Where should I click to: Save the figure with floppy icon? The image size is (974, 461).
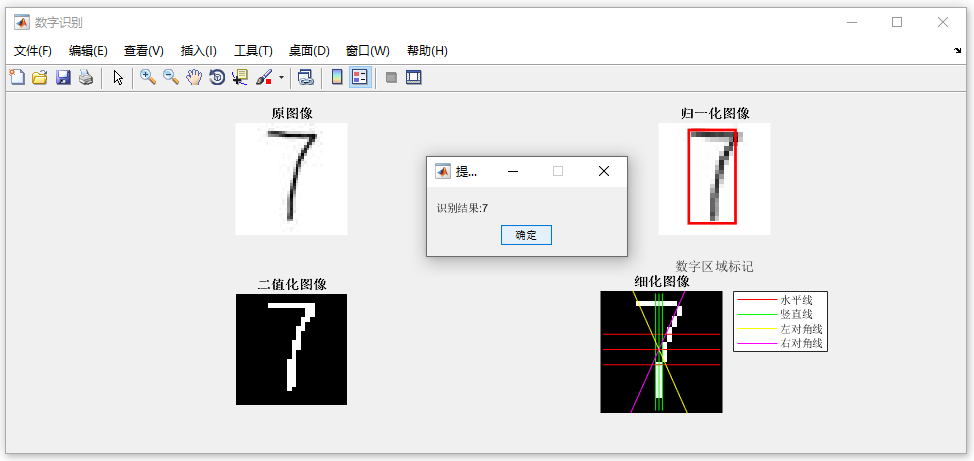click(x=63, y=77)
